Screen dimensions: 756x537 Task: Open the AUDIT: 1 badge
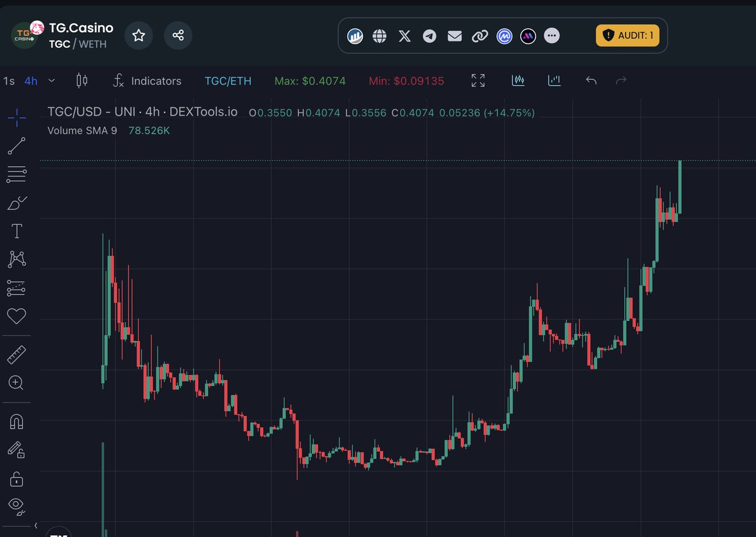pyautogui.click(x=627, y=35)
